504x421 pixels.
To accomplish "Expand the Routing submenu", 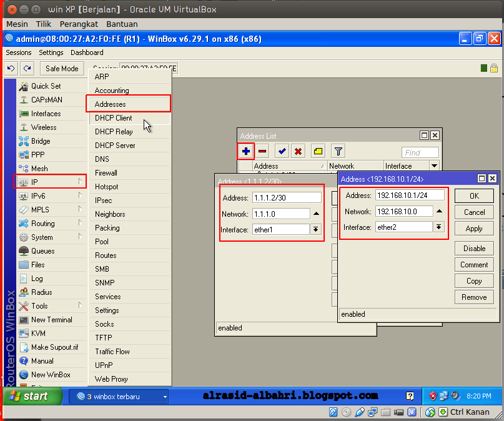I will [x=51, y=224].
